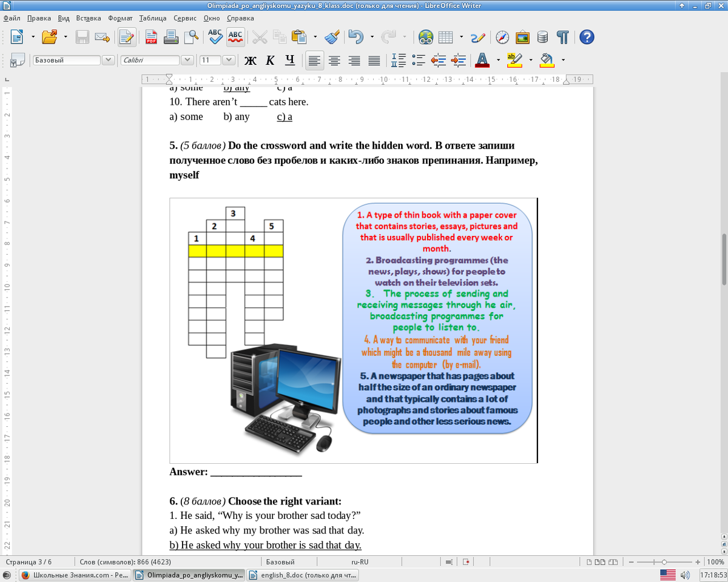Open highlighting color dropdown arrow
Screen dimensions: 728x582
(531, 60)
